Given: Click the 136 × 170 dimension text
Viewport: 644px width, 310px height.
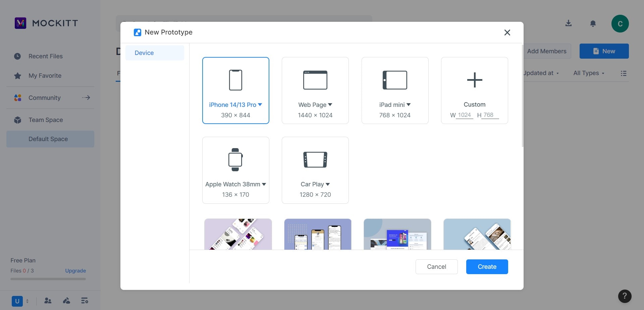Looking at the screenshot, I should tap(235, 195).
